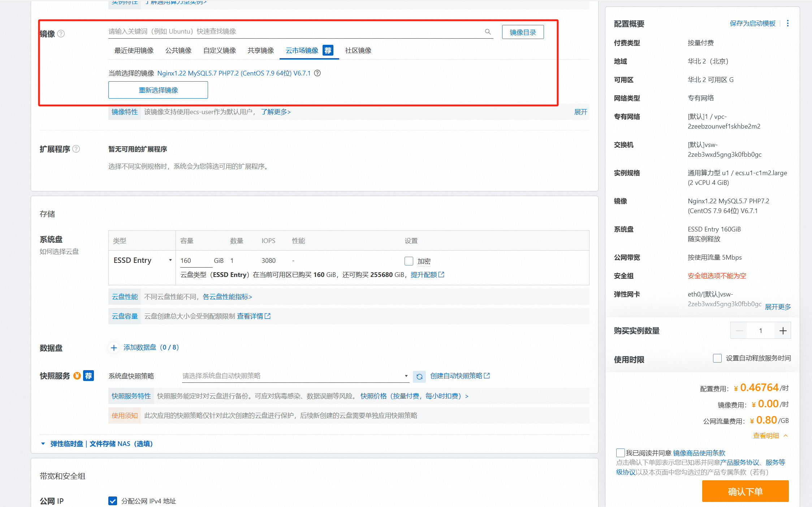Click 重新选择镜像 button

tap(158, 90)
